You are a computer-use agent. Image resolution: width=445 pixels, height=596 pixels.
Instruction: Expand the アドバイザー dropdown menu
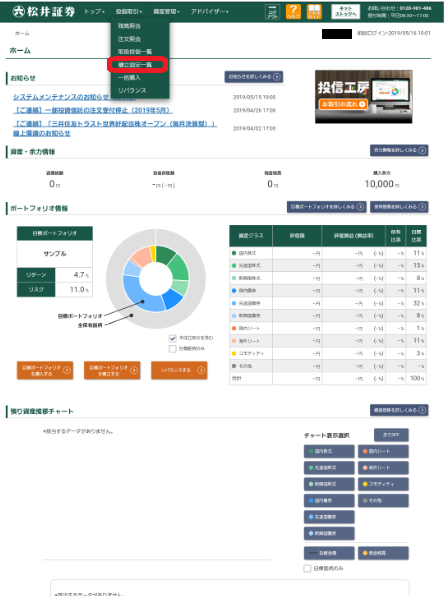click(210, 12)
